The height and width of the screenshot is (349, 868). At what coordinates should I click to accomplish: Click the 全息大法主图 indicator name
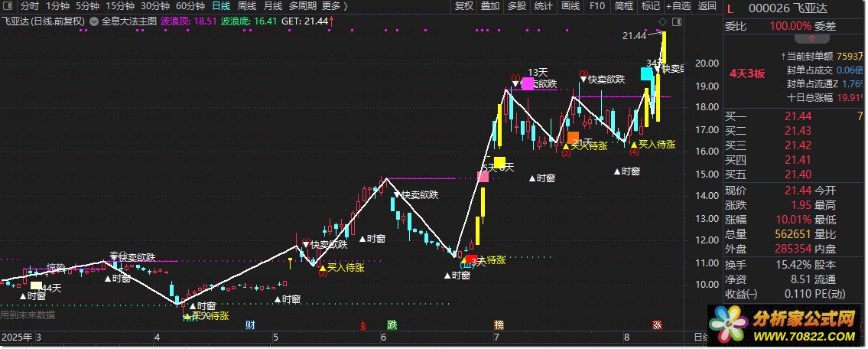click(129, 21)
